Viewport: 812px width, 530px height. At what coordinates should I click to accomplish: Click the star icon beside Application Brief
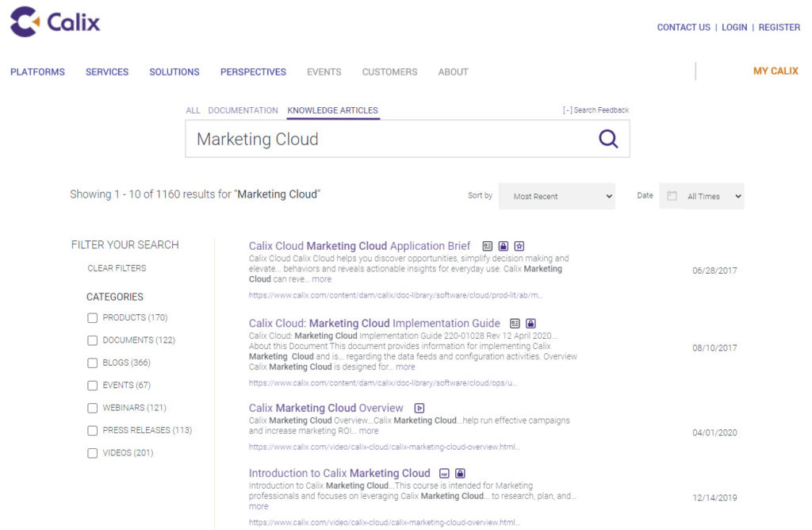point(519,246)
